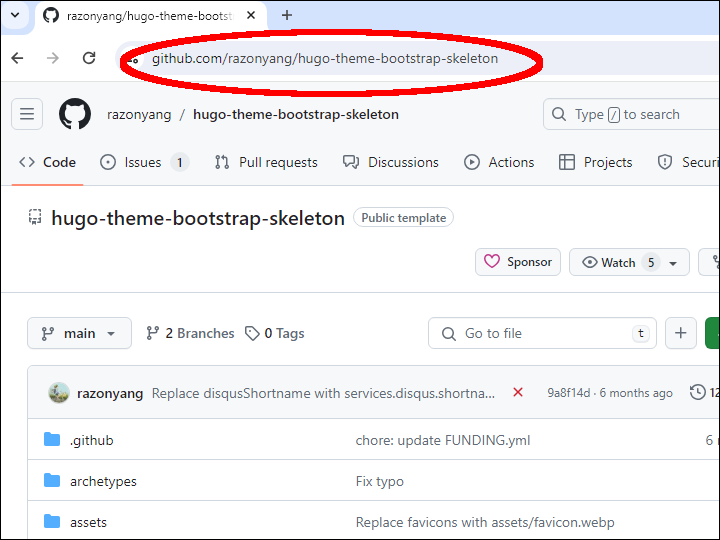View the 0 Tags list
The image size is (720, 540).
click(x=275, y=333)
